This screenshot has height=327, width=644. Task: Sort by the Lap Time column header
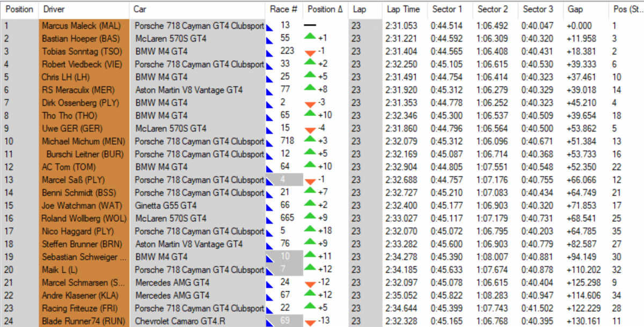pos(403,9)
